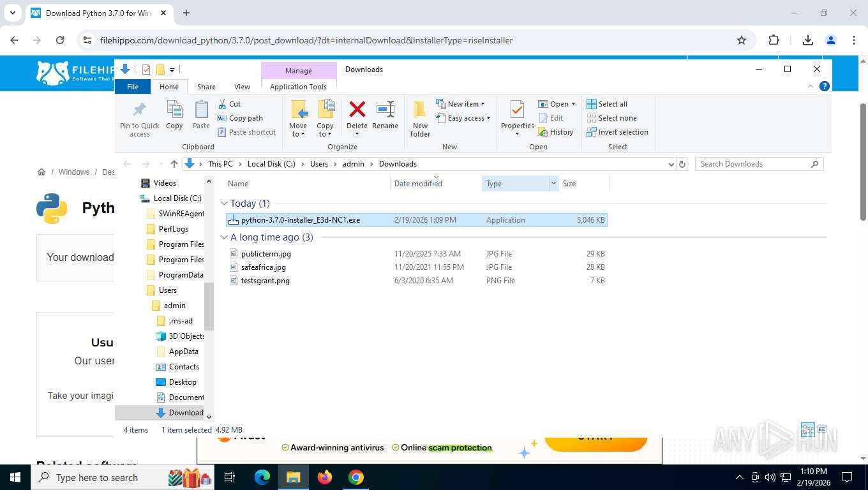Open the New item dropdown

tap(460, 104)
